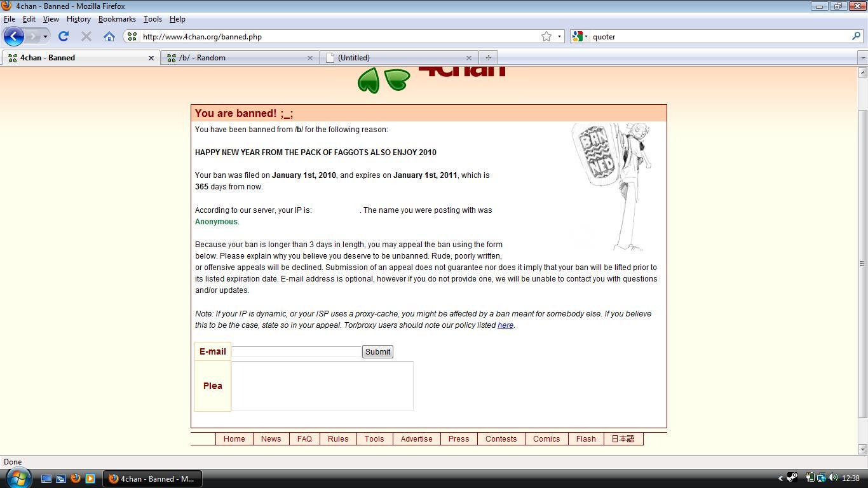
Task: List all tabs dropdown arrow
Action: tap(862, 58)
